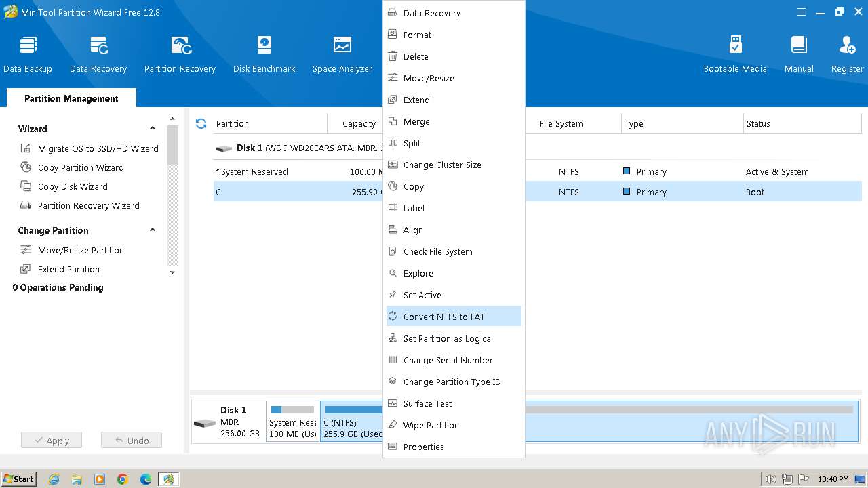Click the Apply button
The width and height of the screenshot is (868, 488).
tap(51, 441)
